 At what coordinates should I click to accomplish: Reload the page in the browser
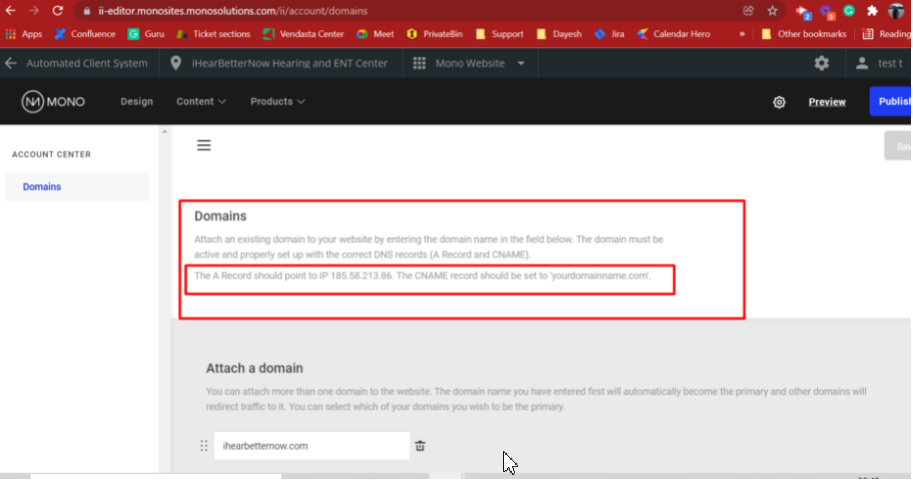point(57,11)
